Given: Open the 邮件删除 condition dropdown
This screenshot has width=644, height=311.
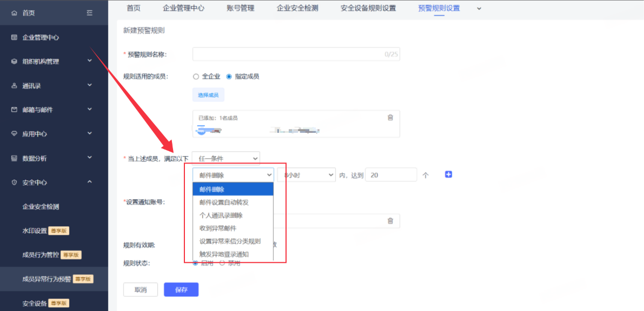Looking at the screenshot, I should [233, 175].
